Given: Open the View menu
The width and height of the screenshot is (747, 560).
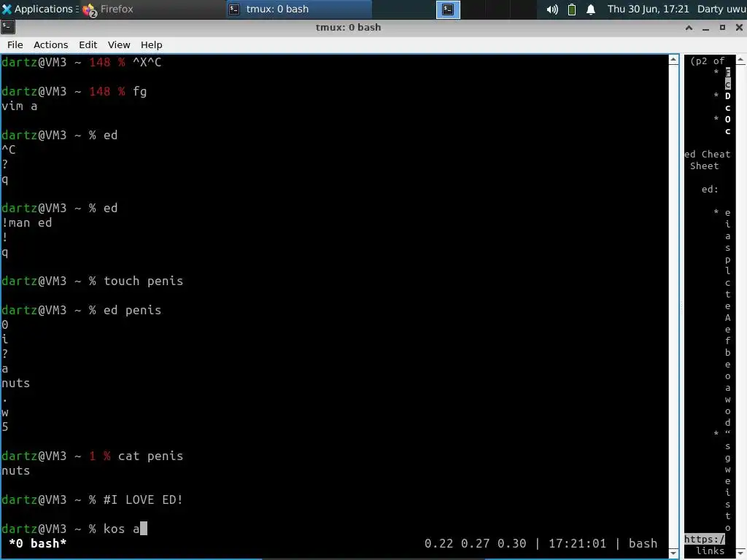Looking at the screenshot, I should pyautogui.click(x=119, y=44).
